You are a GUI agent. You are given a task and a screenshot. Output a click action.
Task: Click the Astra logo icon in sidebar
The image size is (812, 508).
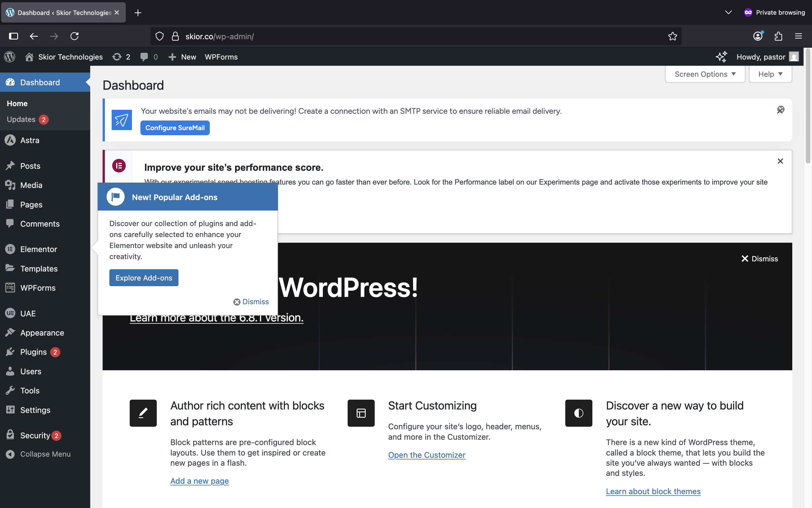click(10, 140)
